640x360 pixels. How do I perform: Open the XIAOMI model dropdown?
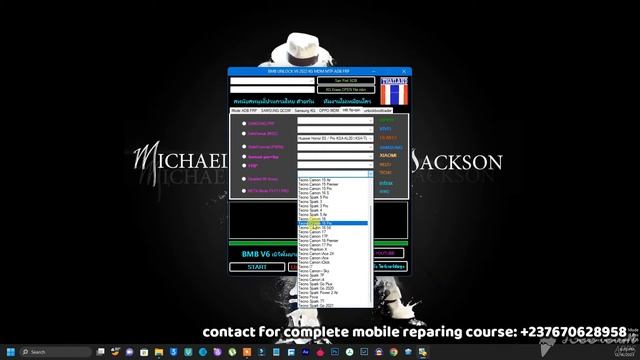pos(335,156)
